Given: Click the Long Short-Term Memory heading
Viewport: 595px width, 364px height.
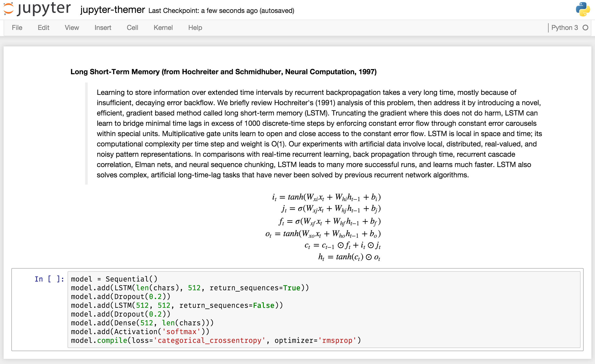Looking at the screenshot, I should point(223,72).
